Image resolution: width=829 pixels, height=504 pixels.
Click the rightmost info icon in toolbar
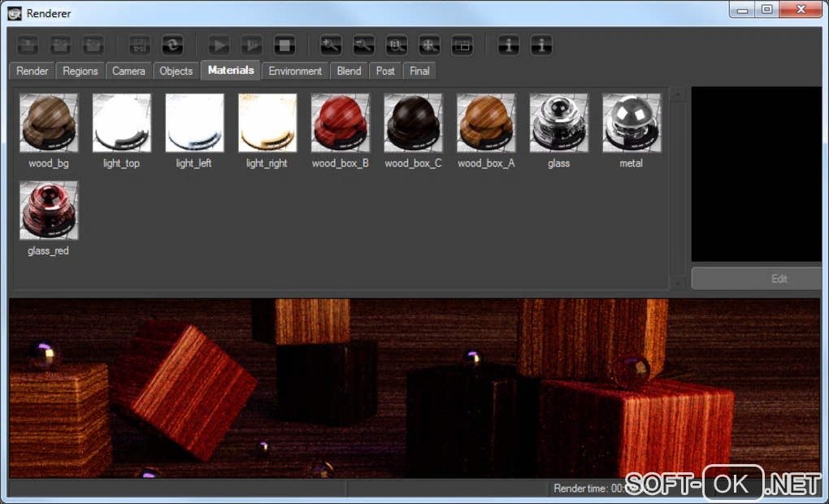(542, 45)
